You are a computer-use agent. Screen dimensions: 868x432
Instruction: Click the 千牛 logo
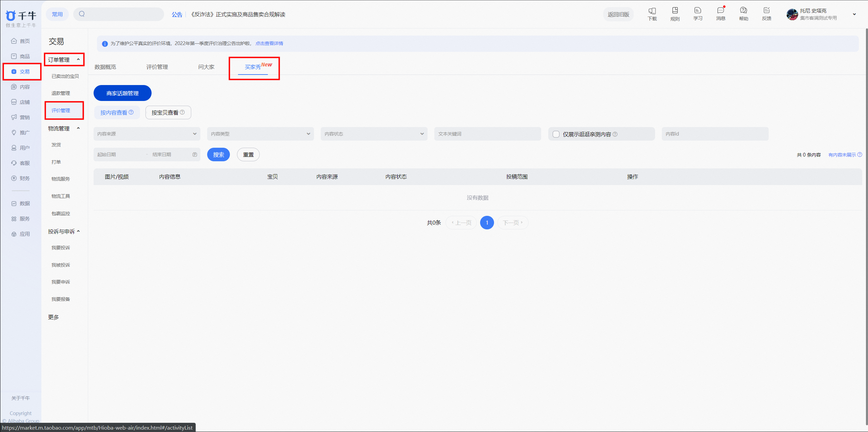(x=21, y=19)
